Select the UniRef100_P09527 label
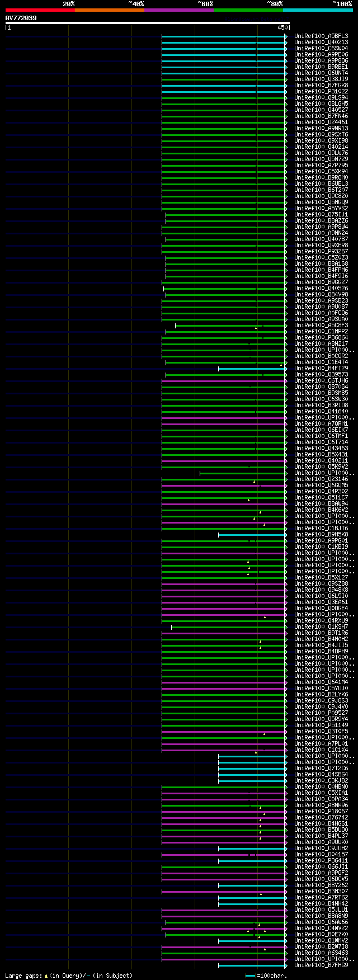The image size is (358, 980). pyautogui.click(x=321, y=713)
